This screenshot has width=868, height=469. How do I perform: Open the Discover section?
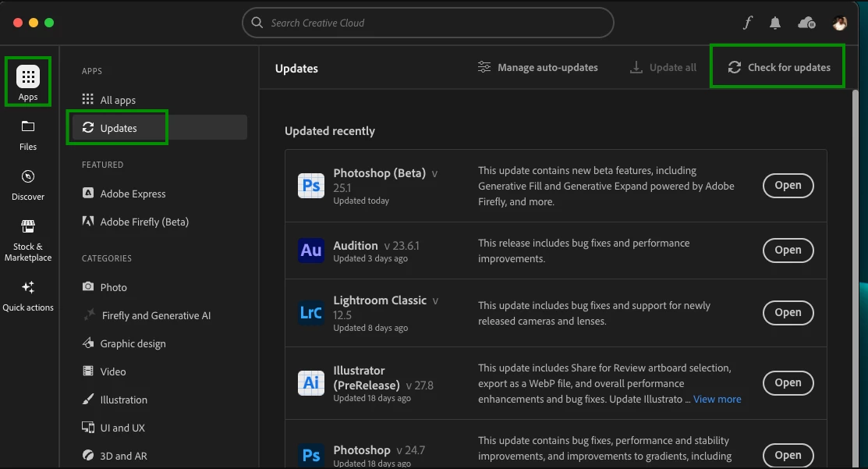point(27,184)
